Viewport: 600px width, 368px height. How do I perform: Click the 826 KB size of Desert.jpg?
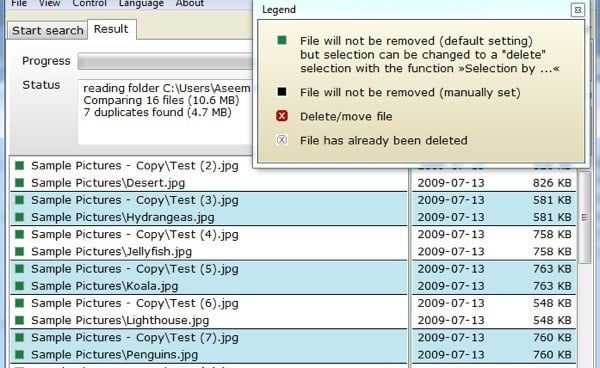coord(552,183)
